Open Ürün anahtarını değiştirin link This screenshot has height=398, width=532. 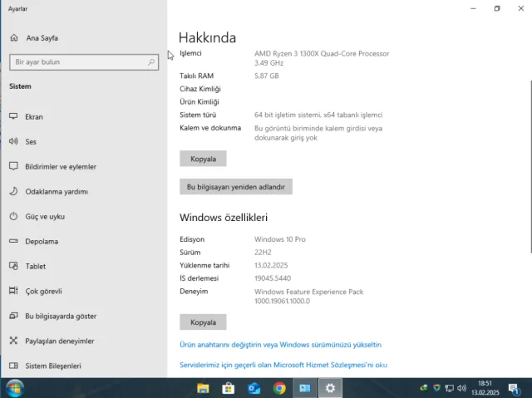(x=280, y=344)
